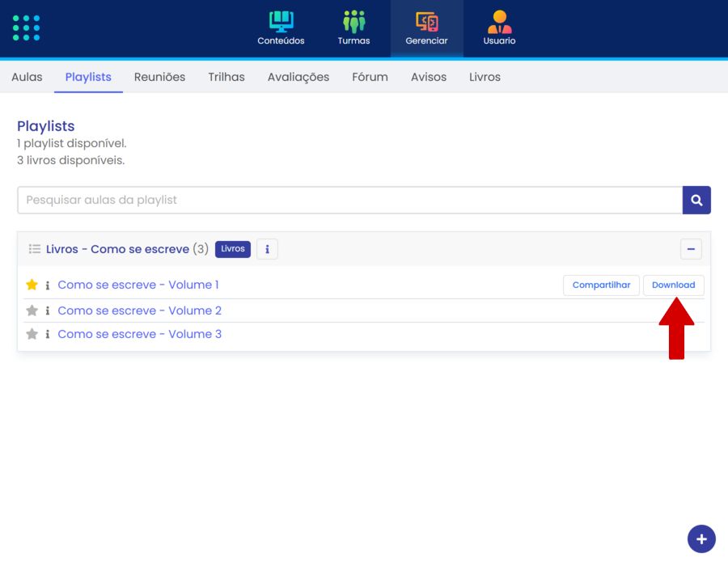Favorite Volume 2 using its star

pos(32,311)
